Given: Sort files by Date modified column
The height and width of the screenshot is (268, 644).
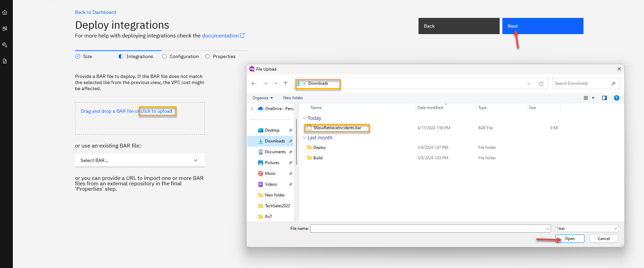Looking at the screenshot, I should pos(430,108).
